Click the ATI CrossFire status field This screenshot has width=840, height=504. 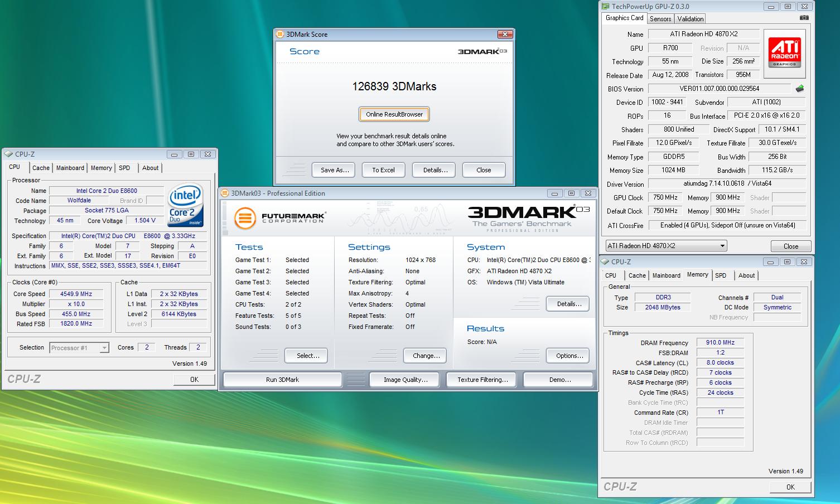click(x=727, y=225)
